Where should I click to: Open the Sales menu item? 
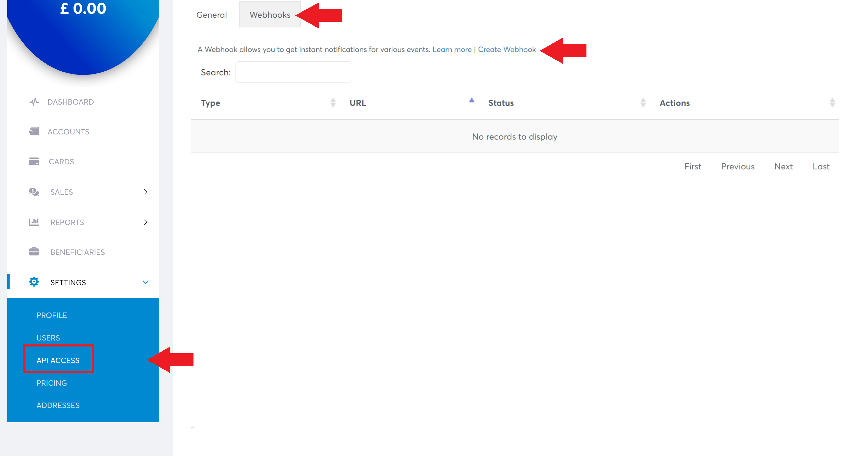[x=62, y=192]
